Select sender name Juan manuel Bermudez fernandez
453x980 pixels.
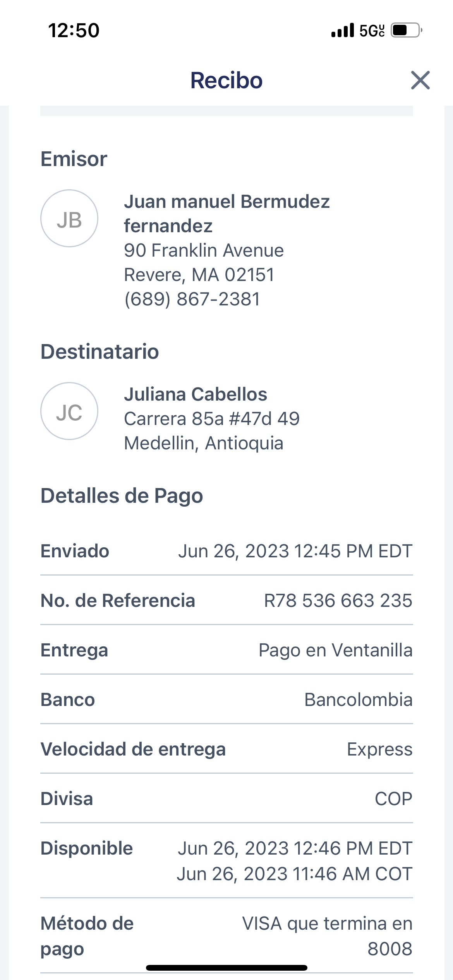tap(226, 213)
